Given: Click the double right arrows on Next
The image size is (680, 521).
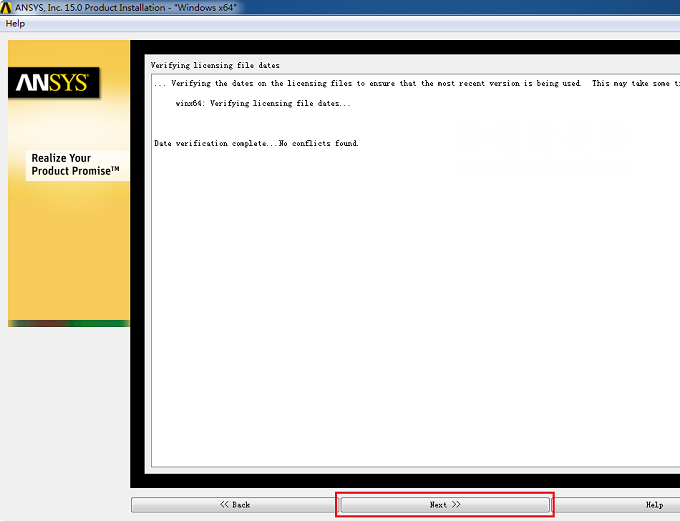Looking at the screenshot, I should (456, 504).
